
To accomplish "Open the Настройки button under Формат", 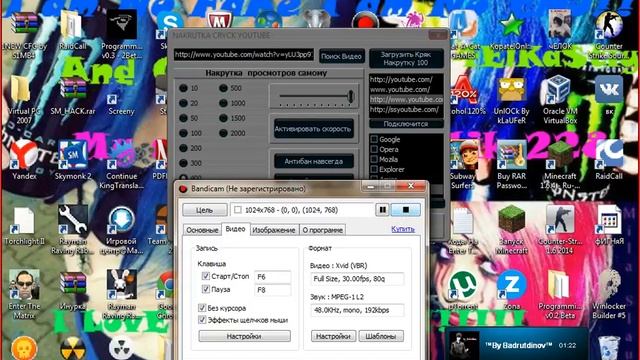I will (333, 336).
